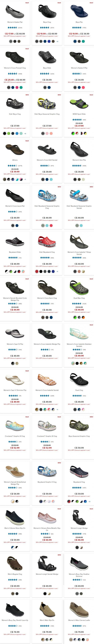Go to Women's Capri IV Flip product page
The width and height of the screenshot is (94, 644).
pyautogui.click(x=15, y=344)
